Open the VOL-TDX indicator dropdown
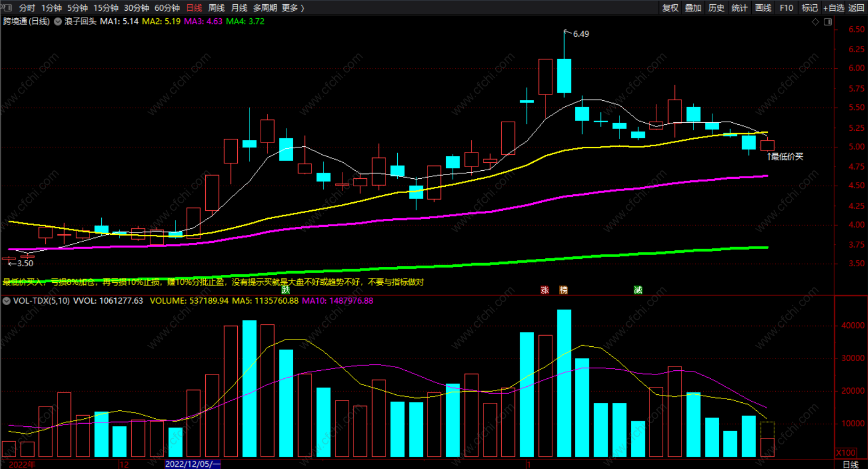This screenshot has width=868, height=469. [6, 301]
